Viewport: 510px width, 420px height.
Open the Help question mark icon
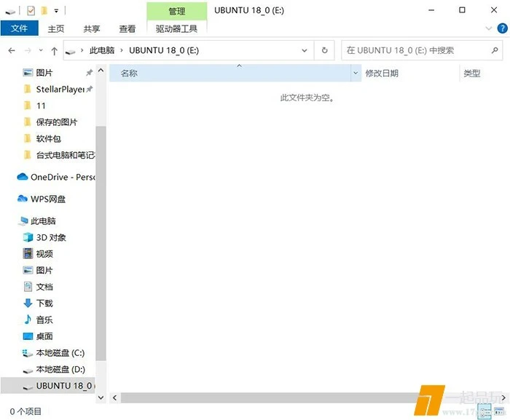tap(501, 28)
